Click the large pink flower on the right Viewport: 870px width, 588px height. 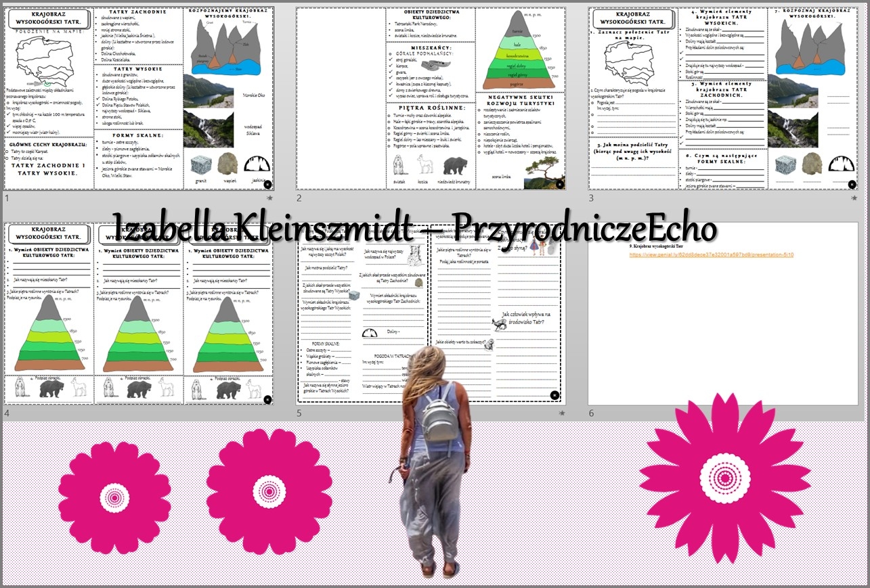pos(724,472)
